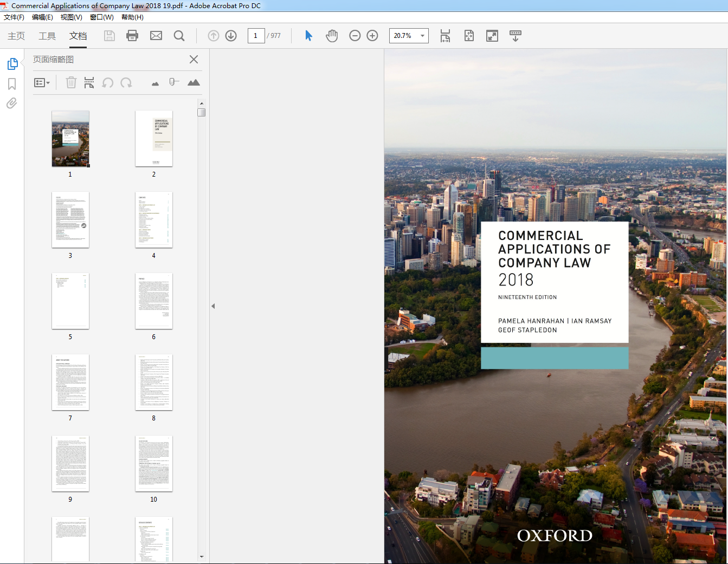Enter full screen mode icon

[492, 36]
